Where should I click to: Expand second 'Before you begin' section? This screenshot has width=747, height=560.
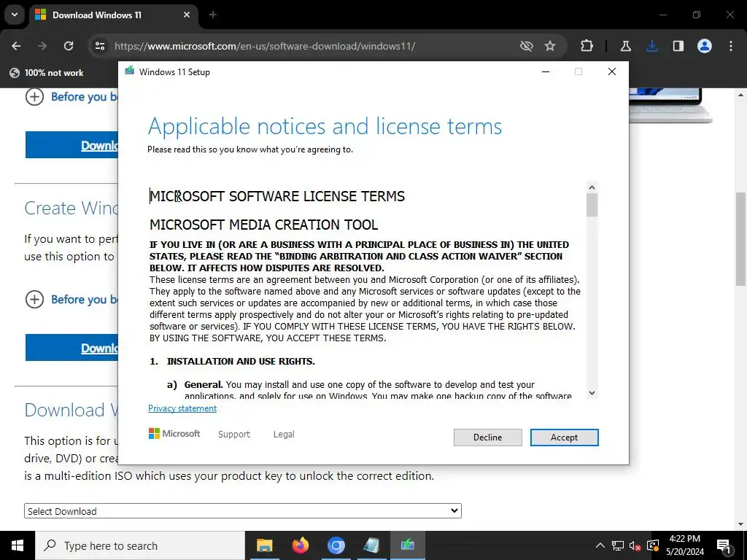tap(71, 300)
